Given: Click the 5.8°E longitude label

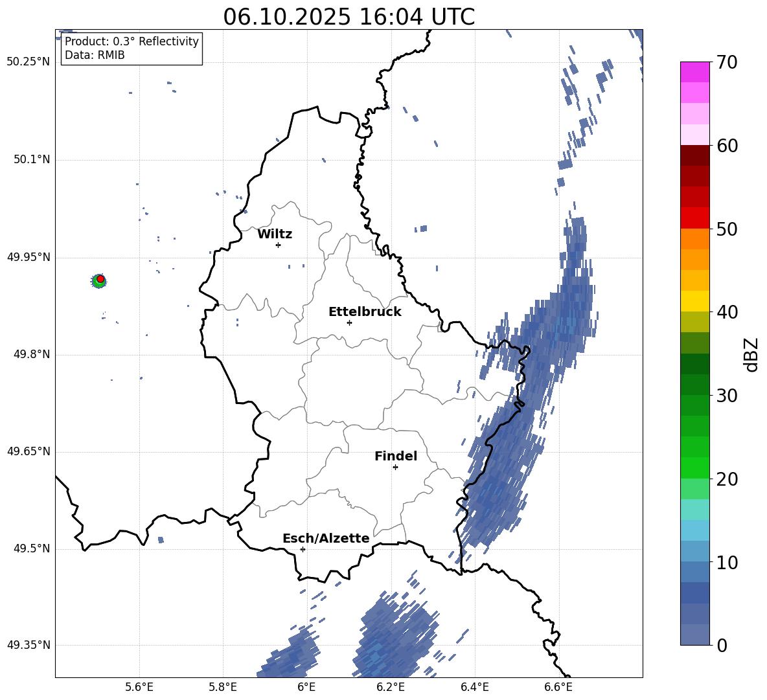Looking at the screenshot, I should (x=223, y=687).
